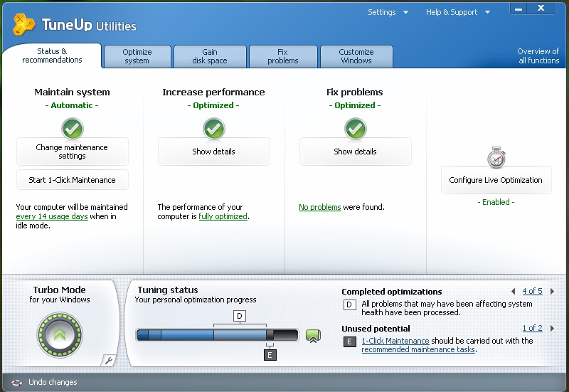
Task: Show next completed optimization
Action: click(553, 291)
